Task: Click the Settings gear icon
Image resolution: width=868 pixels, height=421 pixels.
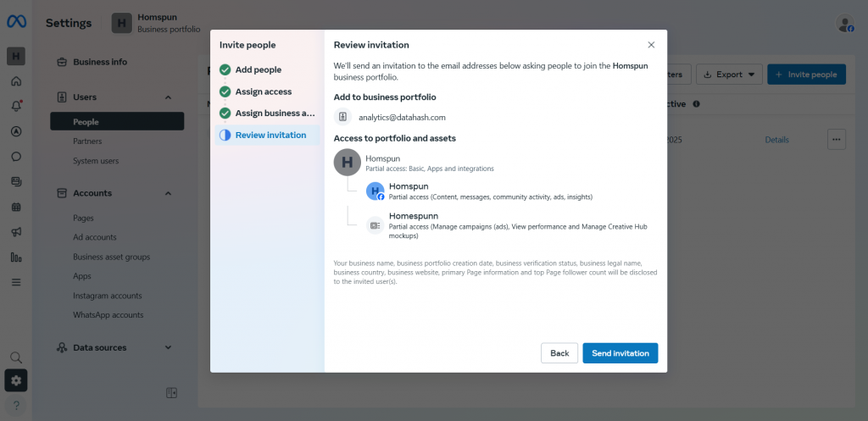Action: [x=16, y=380]
